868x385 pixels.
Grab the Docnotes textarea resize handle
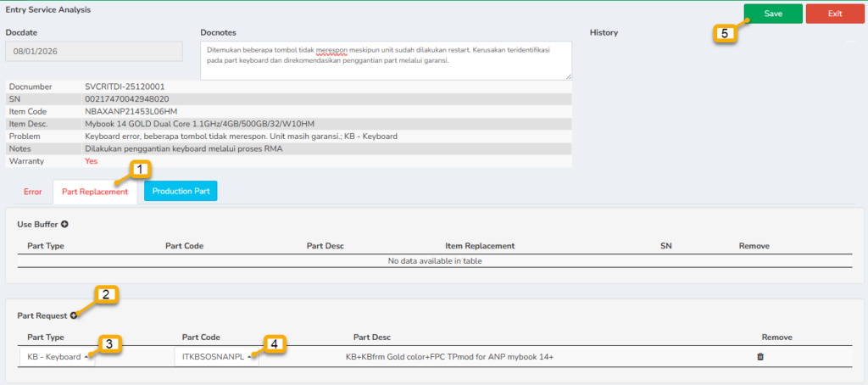pos(567,75)
